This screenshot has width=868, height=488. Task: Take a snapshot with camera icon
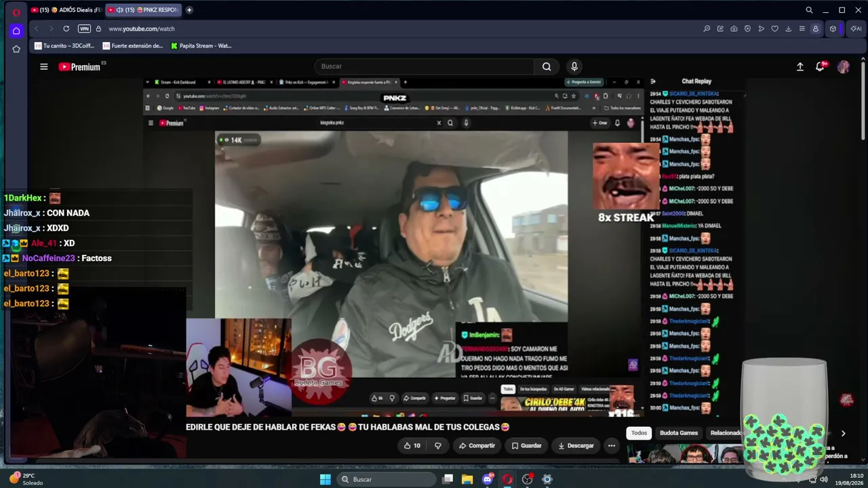(734, 28)
